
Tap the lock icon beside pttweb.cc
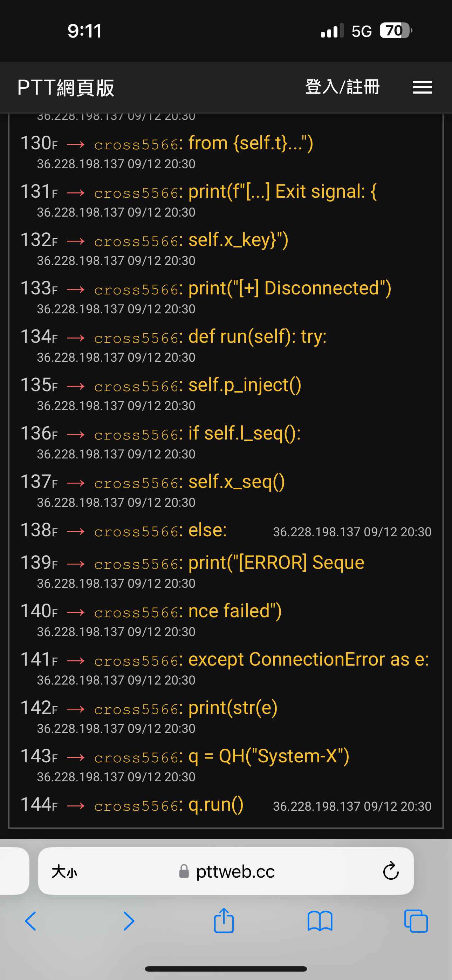184,871
